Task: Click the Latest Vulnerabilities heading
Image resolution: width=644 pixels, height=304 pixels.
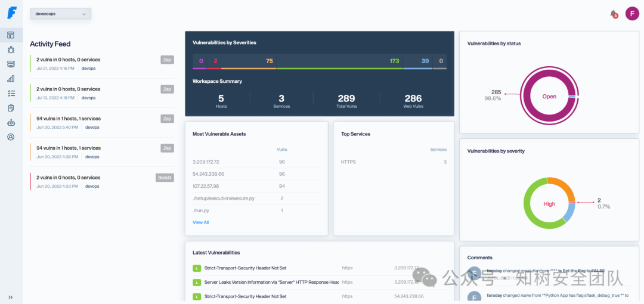Action: [x=216, y=253]
